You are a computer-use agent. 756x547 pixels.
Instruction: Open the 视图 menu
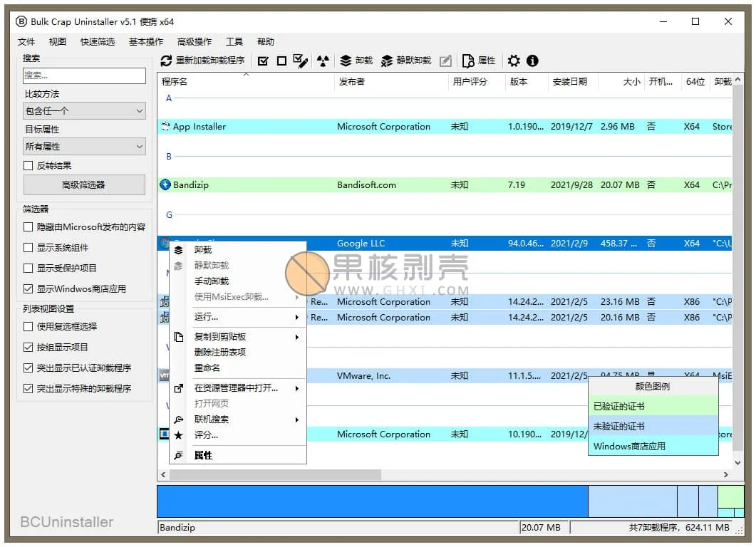[x=58, y=42]
